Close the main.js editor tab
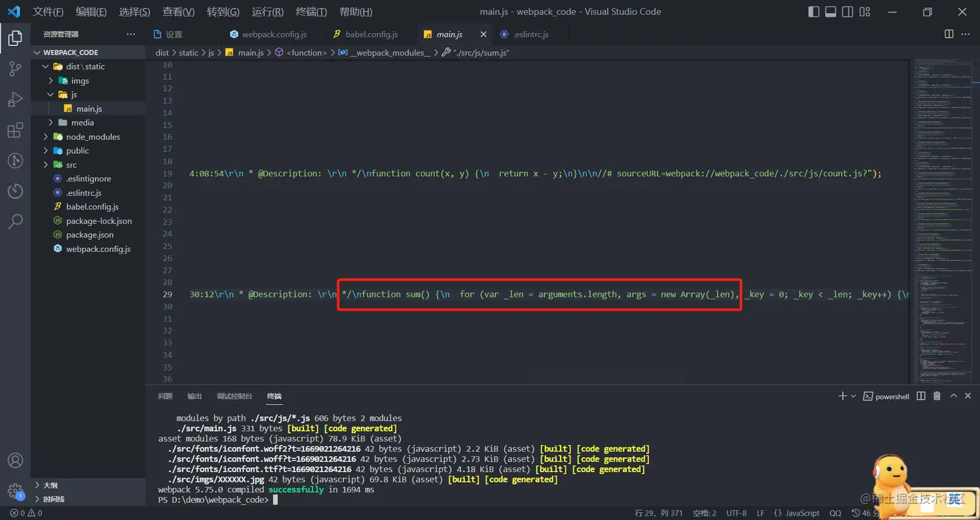Image resolution: width=980 pixels, height=520 pixels. 484,34
